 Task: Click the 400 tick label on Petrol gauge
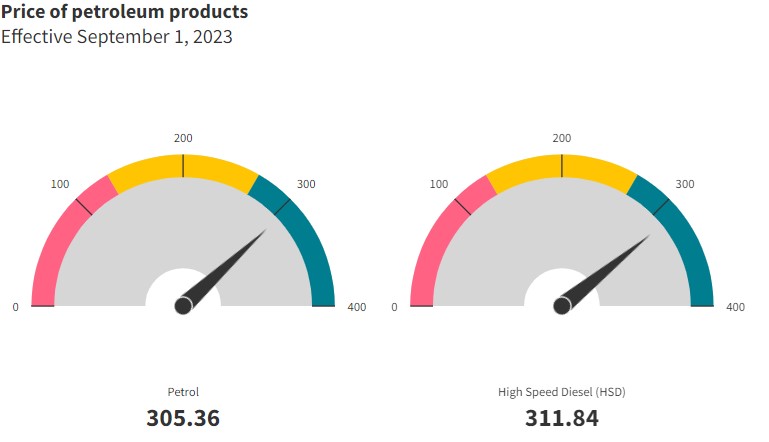(x=356, y=307)
